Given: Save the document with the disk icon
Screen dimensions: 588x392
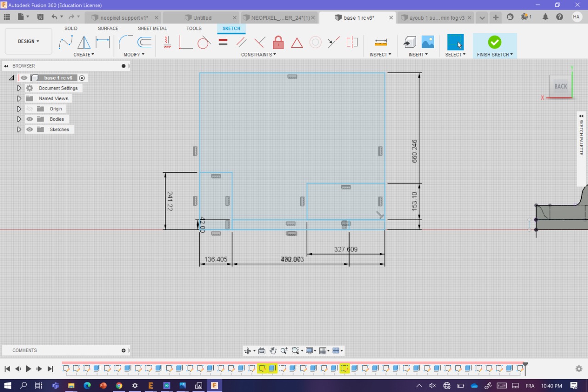Looking at the screenshot, I should click(40, 17).
